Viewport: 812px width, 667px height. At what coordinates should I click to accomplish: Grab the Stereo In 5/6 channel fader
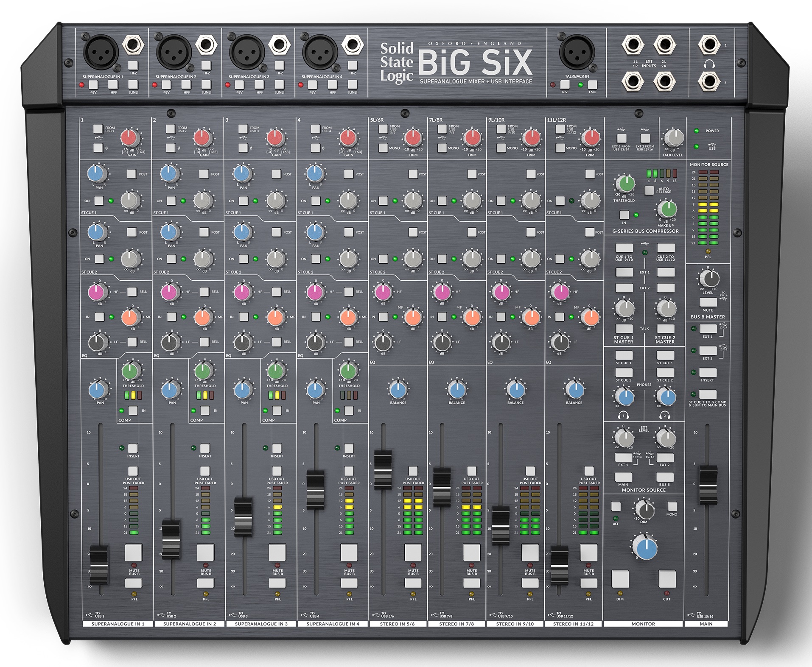point(383,469)
